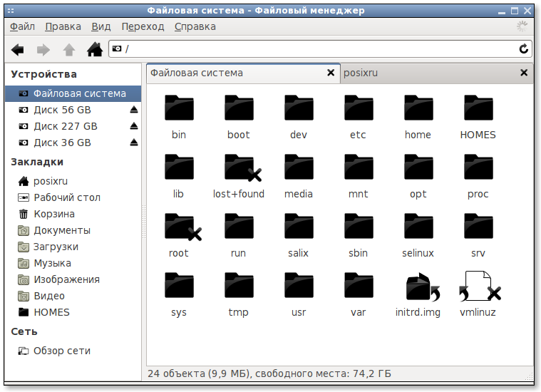Unmount the Диск 36 GB volume
This screenshot has height=392, width=541.
(x=134, y=143)
